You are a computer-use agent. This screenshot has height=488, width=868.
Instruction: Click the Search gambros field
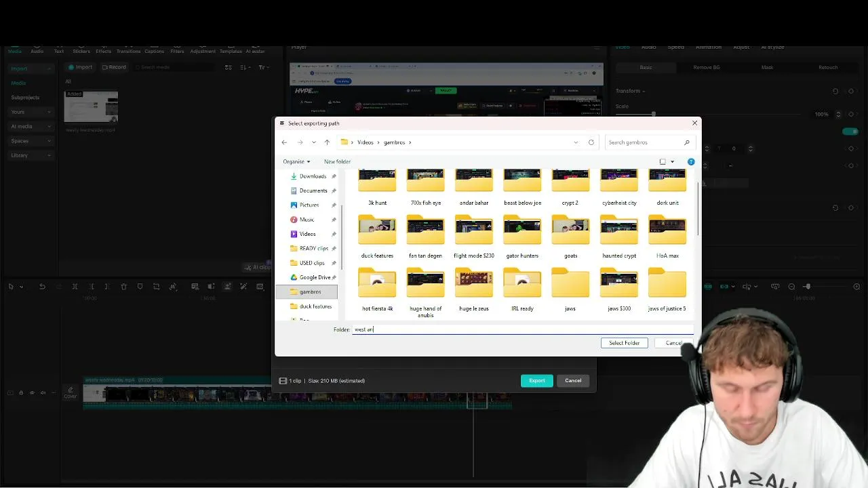pos(650,142)
